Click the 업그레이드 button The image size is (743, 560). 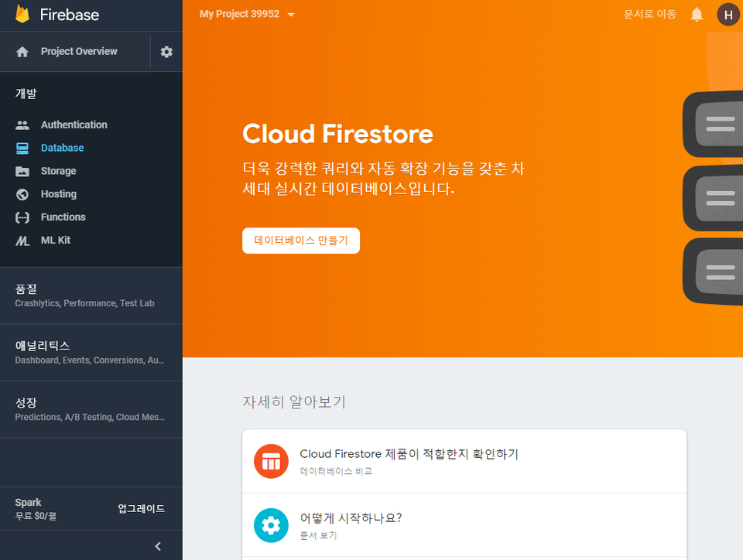coord(141,508)
